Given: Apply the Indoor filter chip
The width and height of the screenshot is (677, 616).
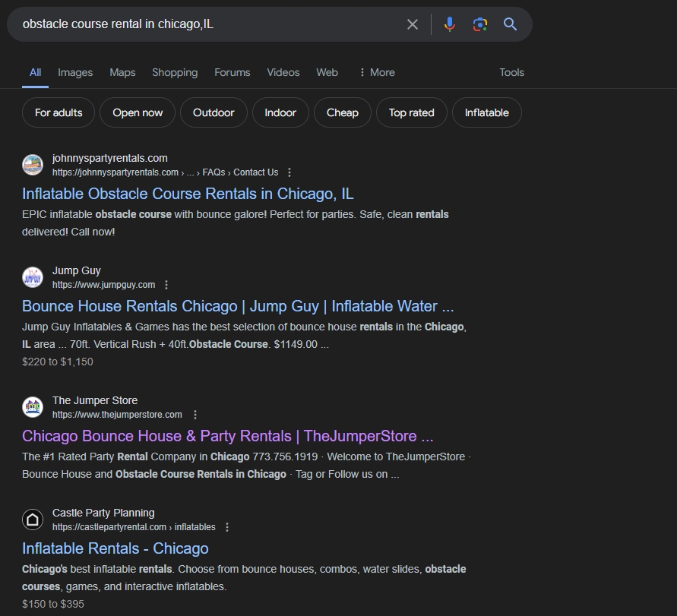Looking at the screenshot, I should click(x=280, y=112).
